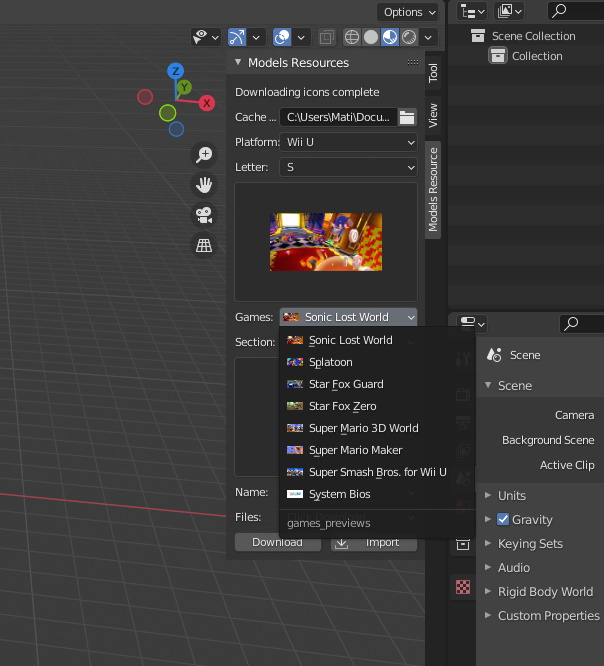The image size is (604, 666).
Task: Open the gizmo settings dropdown arrow
Action: [x=257, y=37]
